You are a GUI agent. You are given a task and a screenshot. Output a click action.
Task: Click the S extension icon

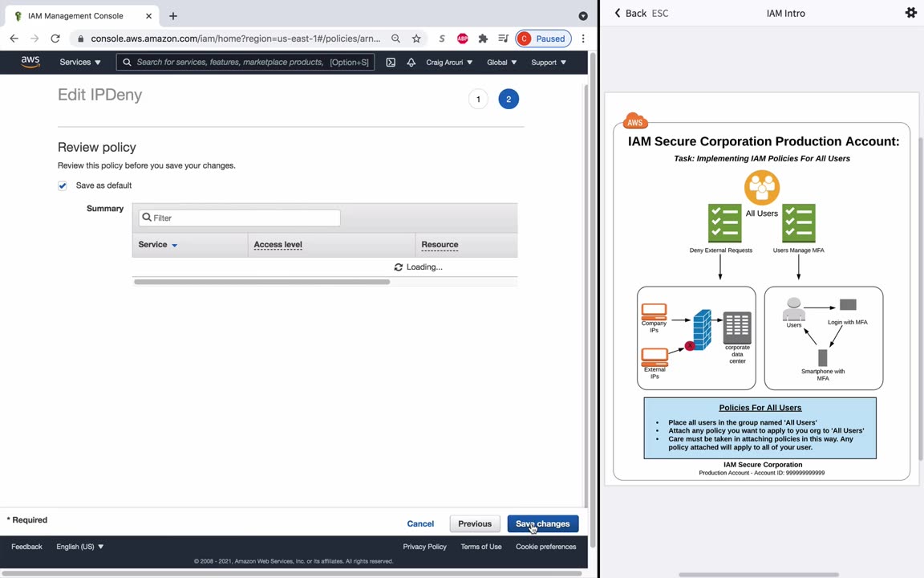coord(442,39)
